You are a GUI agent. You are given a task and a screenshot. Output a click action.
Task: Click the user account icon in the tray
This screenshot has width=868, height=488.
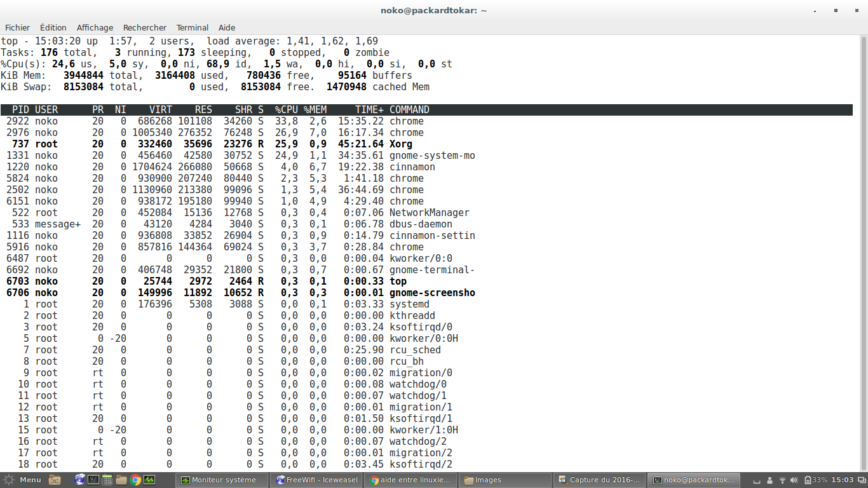(770, 480)
